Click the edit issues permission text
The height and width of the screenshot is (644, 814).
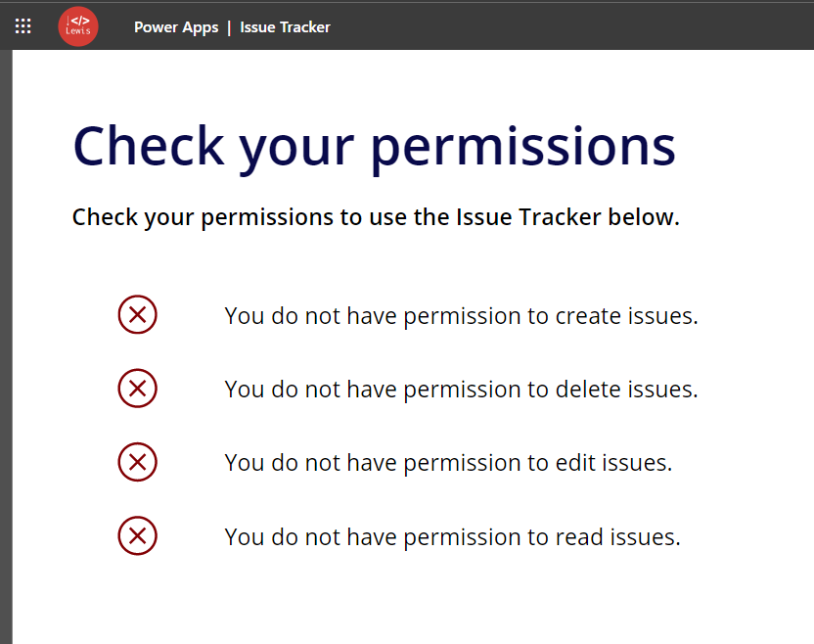click(x=450, y=462)
